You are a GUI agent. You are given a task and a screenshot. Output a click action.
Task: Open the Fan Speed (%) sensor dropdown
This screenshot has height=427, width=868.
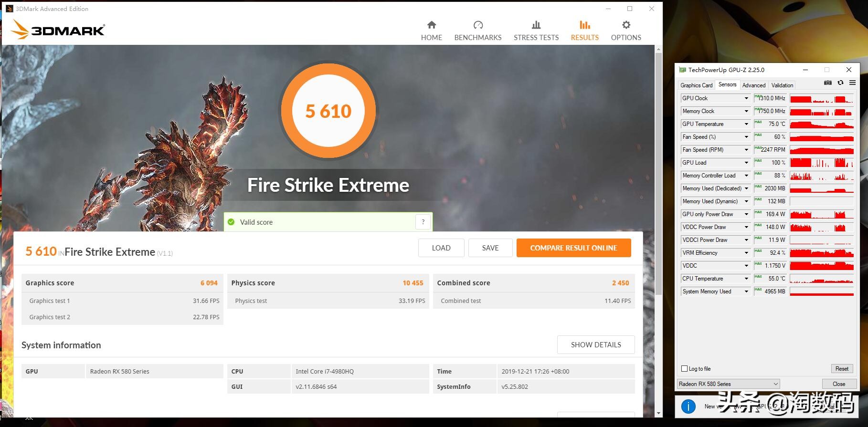tap(746, 137)
